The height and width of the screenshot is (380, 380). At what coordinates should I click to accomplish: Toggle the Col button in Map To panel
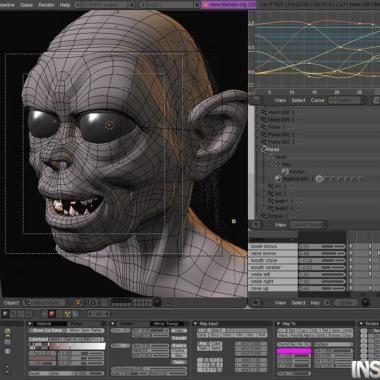click(x=283, y=330)
